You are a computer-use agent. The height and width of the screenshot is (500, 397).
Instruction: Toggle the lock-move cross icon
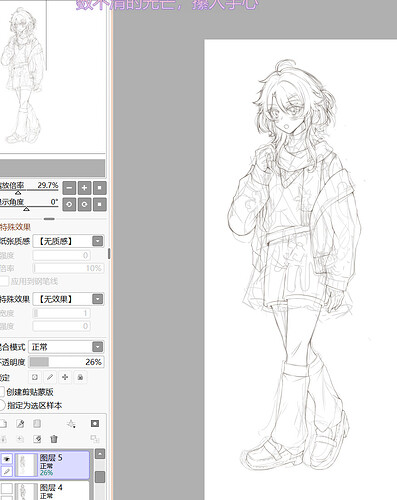pyautogui.click(x=65, y=377)
